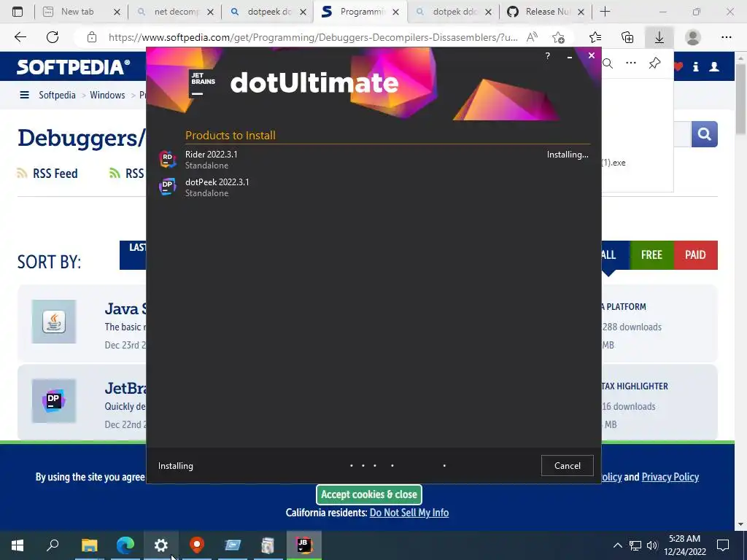Pin the downloads panel
The height and width of the screenshot is (560, 747).
[x=654, y=63]
